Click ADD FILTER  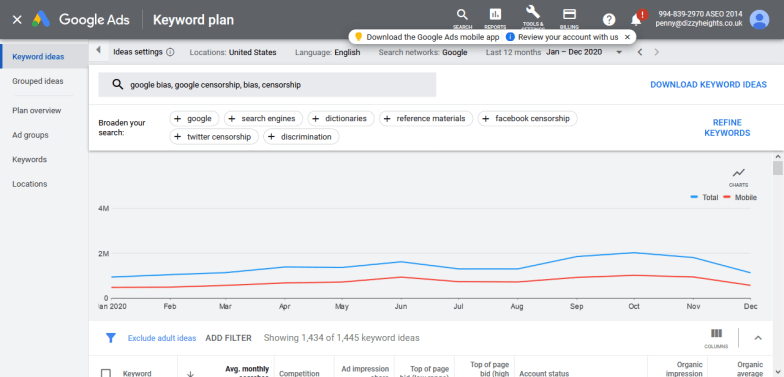point(228,338)
